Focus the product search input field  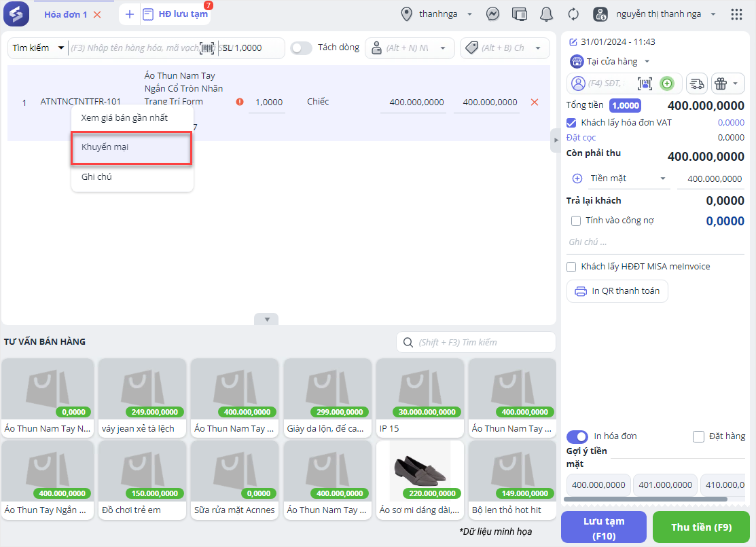coord(134,48)
